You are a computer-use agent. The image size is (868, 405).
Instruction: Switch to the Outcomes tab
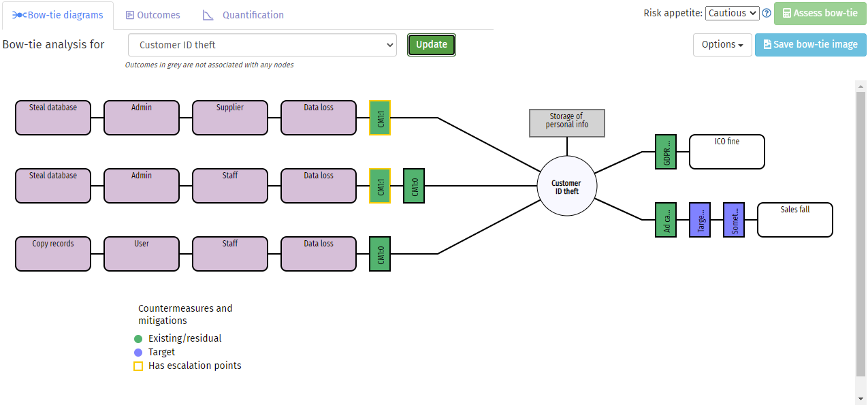(153, 15)
